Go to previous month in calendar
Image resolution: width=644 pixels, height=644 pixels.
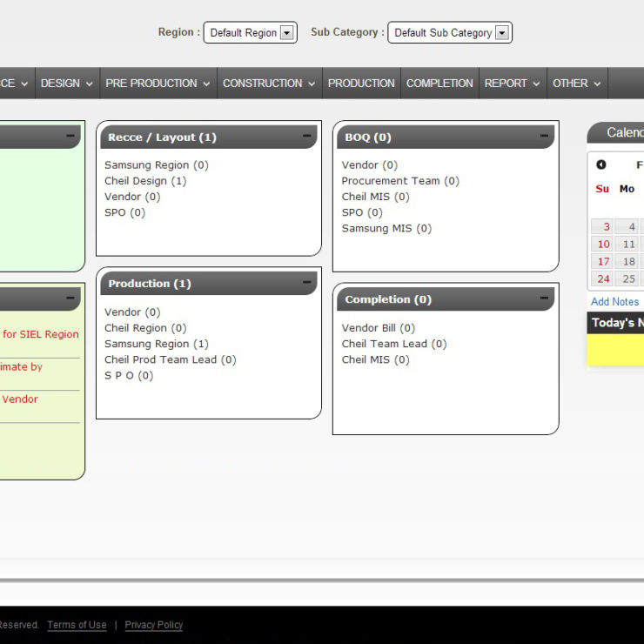pyautogui.click(x=601, y=164)
